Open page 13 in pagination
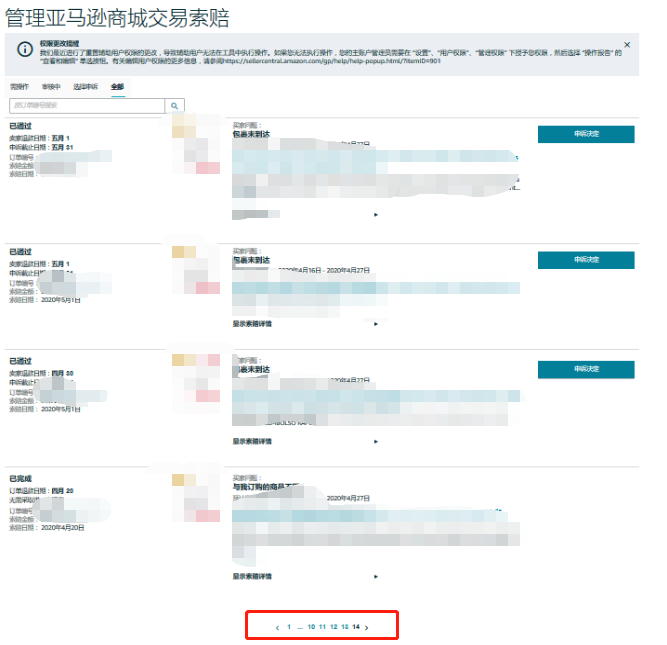667x645 pixels. point(345,627)
